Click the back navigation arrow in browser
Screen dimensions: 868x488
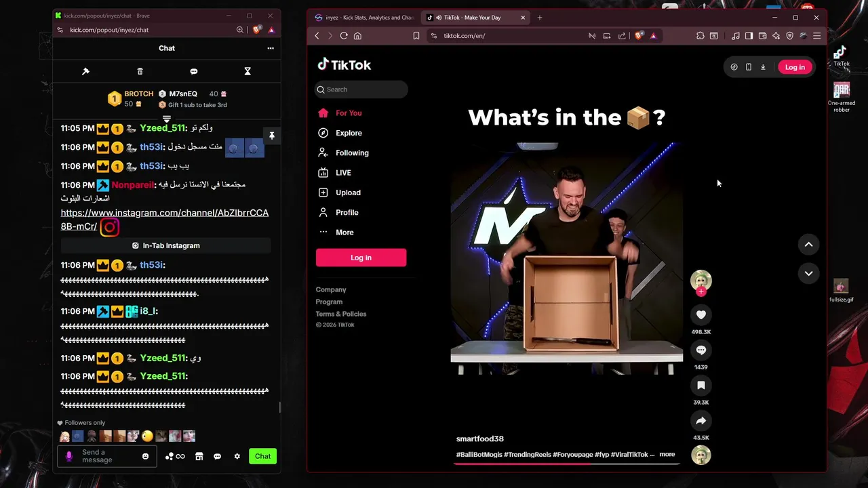click(x=317, y=36)
